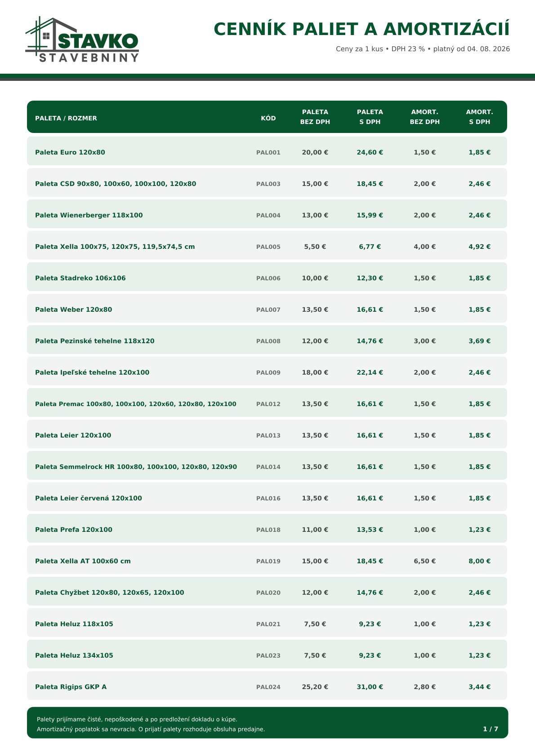
Task: Click the 13,53 € price for Prefa
Action: [370, 530]
